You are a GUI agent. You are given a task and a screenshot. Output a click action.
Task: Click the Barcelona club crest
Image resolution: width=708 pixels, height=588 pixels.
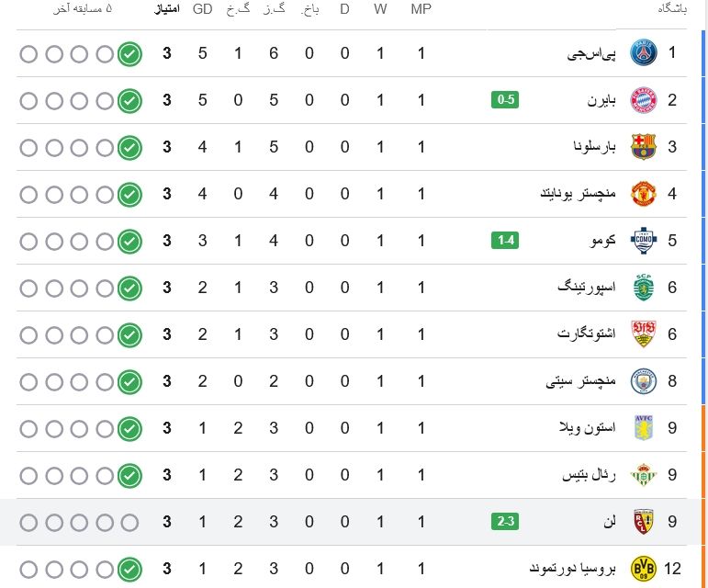point(643,147)
